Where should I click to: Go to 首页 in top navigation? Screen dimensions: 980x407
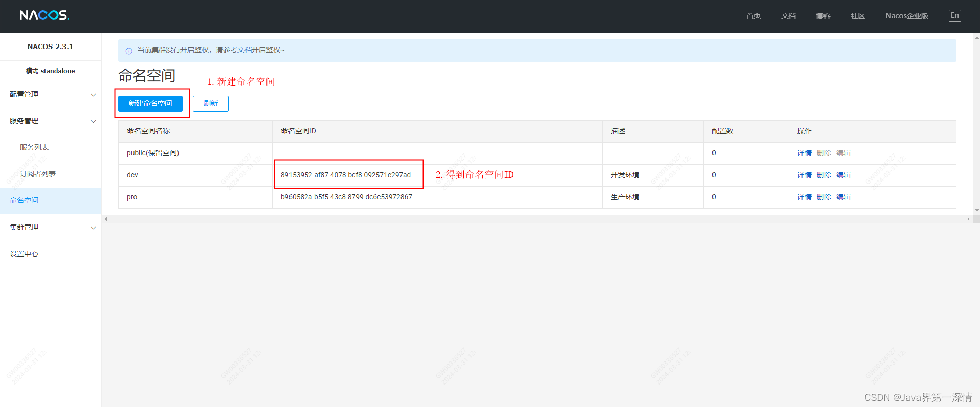tap(753, 16)
